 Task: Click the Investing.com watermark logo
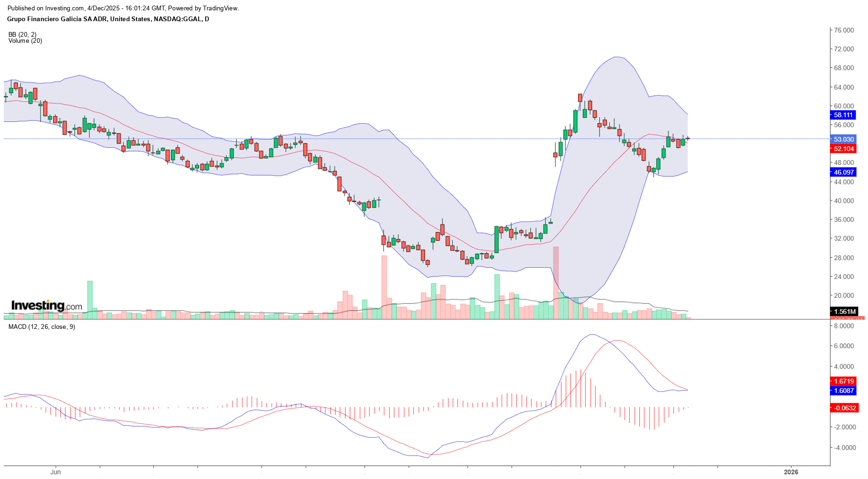click(47, 305)
